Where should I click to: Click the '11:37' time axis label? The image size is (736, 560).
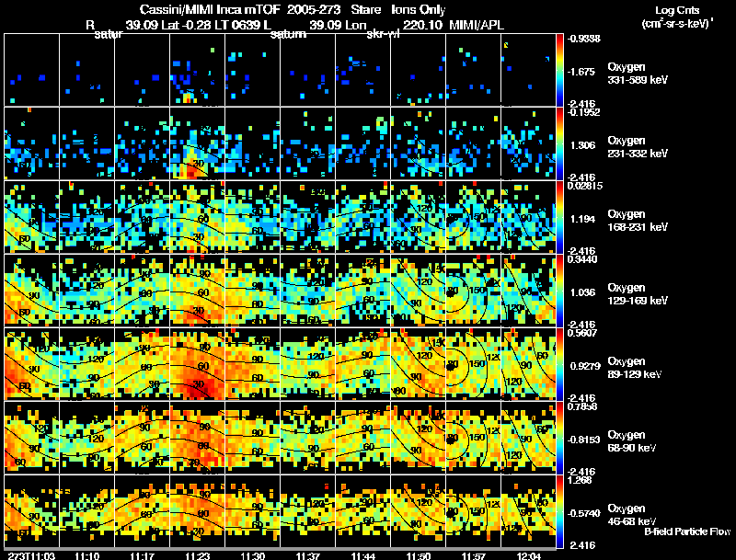308,556
